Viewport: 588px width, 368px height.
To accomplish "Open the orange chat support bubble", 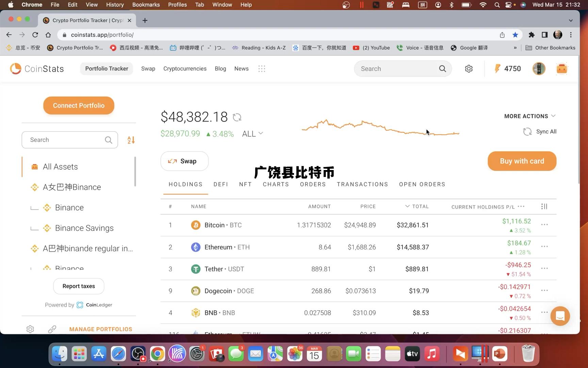I will point(560,316).
